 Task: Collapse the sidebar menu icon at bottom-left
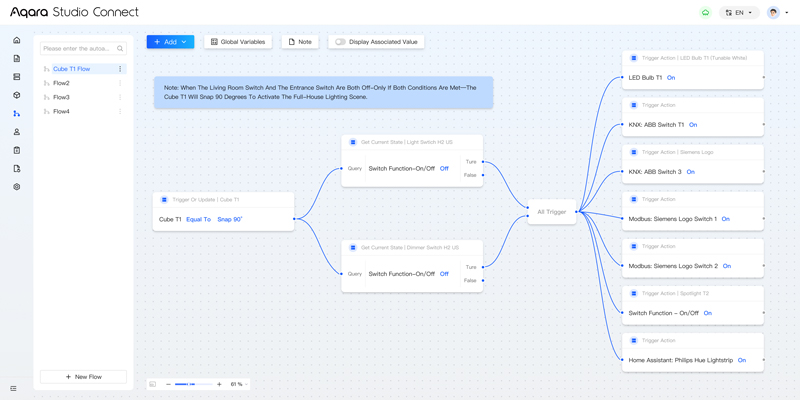pyautogui.click(x=13, y=388)
